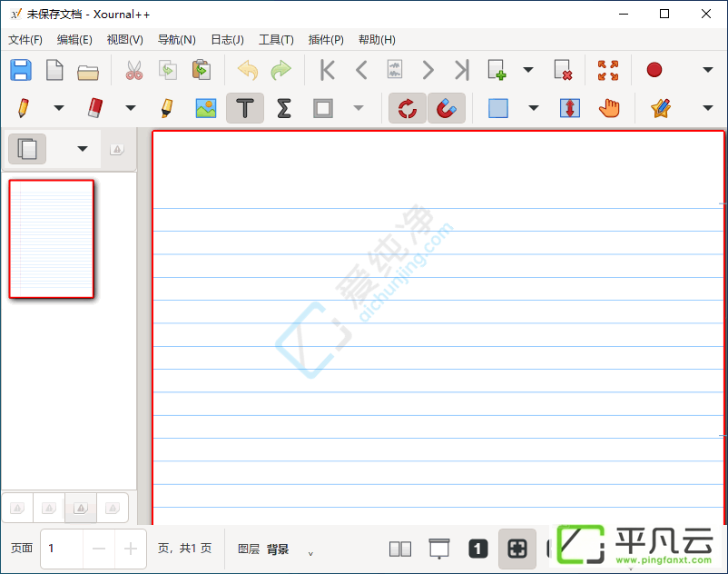Open the 日志(J) menu
The image size is (728, 574).
pos(227,40)
